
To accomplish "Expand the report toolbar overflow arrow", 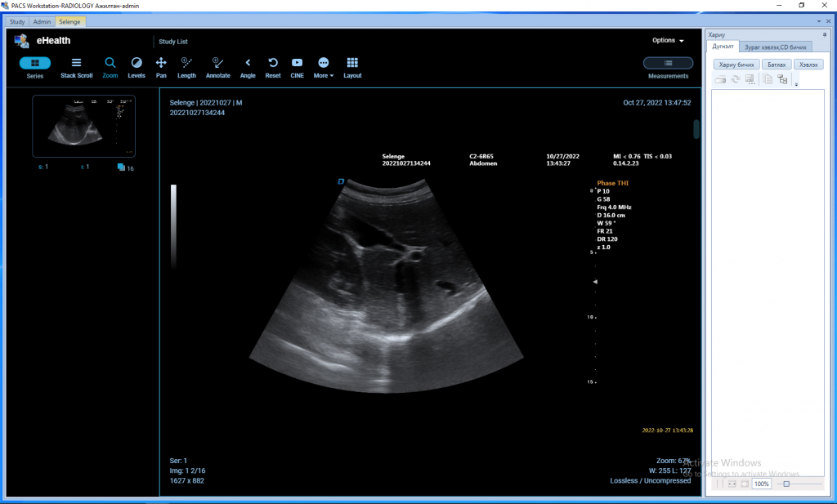I will click(796, 84).
